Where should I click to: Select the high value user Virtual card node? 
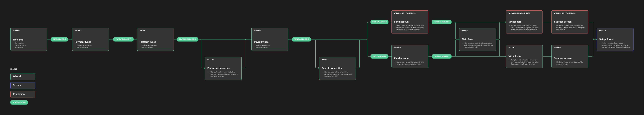524,22
